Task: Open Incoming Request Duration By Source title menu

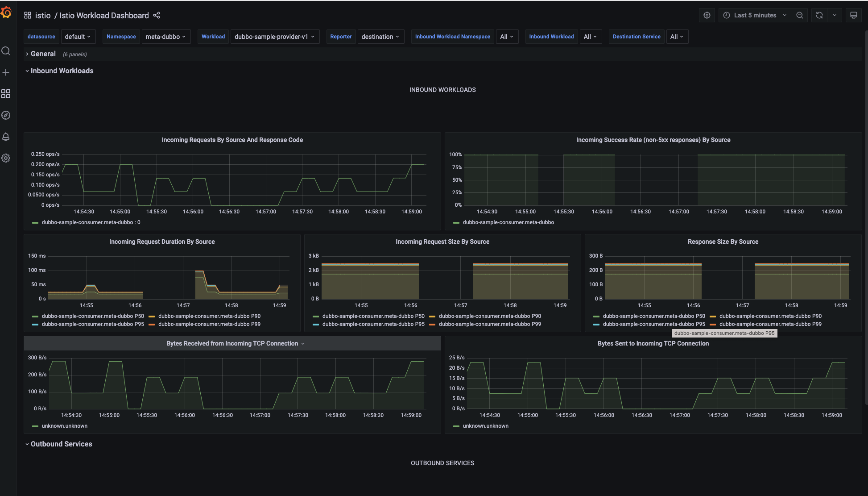Action: [x=162, y=242]
